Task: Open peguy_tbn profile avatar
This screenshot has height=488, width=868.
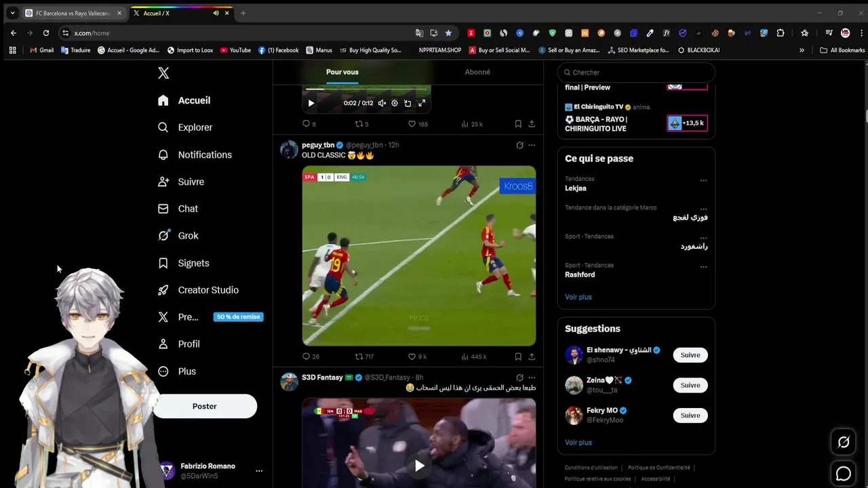Action: [289, 150]
